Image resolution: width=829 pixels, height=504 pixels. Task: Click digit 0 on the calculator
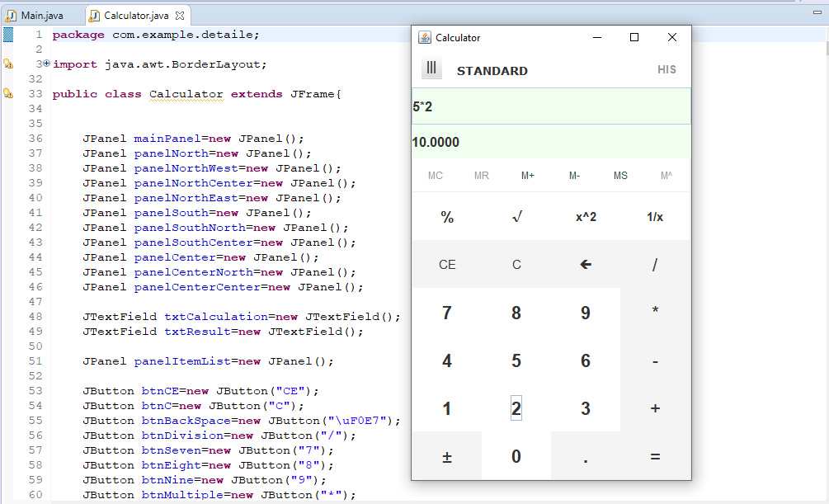[x=516, y=456]
